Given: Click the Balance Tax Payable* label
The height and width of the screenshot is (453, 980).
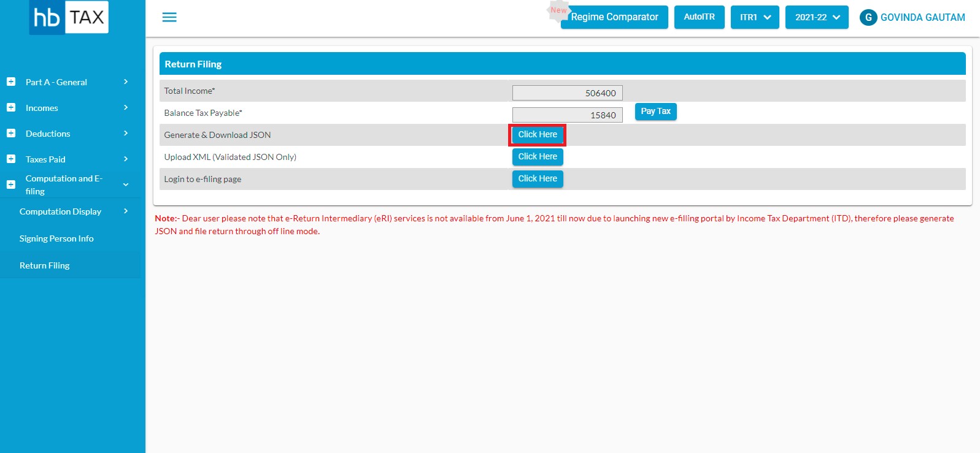Looking at the screenshot, I should tap(203, 113).
